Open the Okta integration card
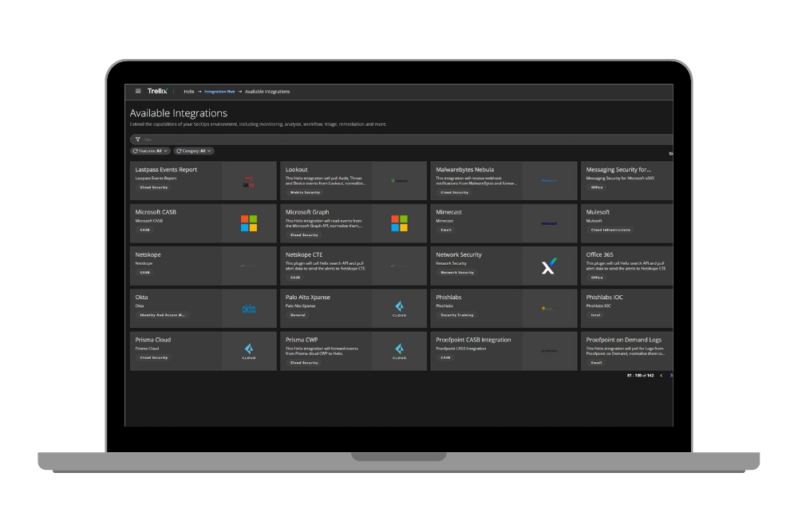 pos(203,309)
